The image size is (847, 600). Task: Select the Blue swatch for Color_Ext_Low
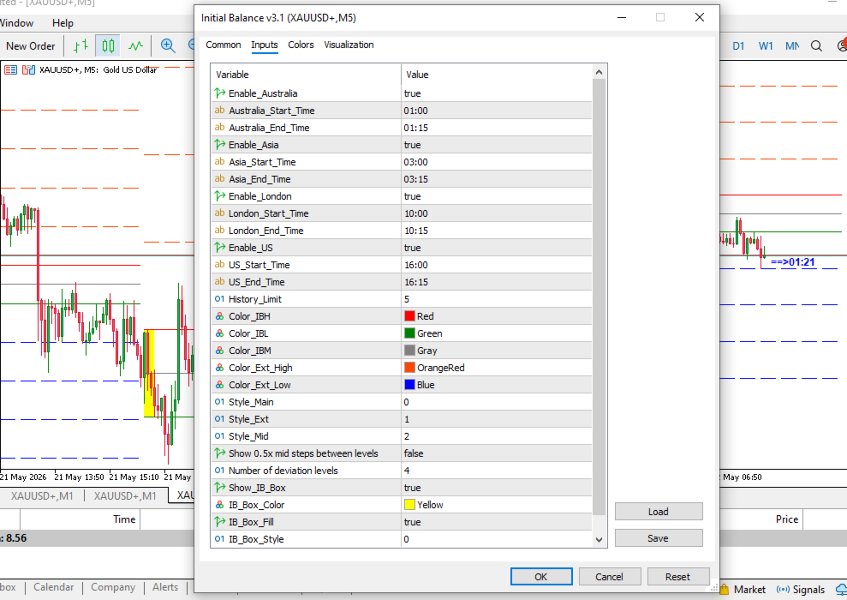pos(409,385)
